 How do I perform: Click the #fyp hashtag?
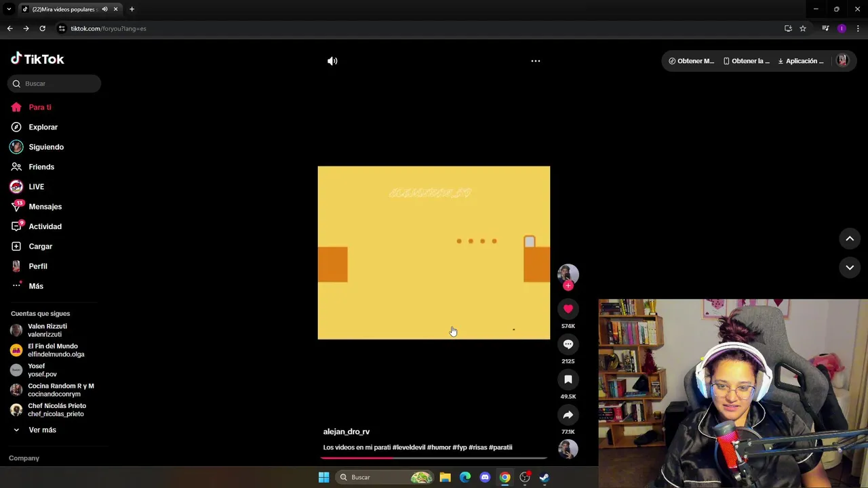click(x=460, y=447)
